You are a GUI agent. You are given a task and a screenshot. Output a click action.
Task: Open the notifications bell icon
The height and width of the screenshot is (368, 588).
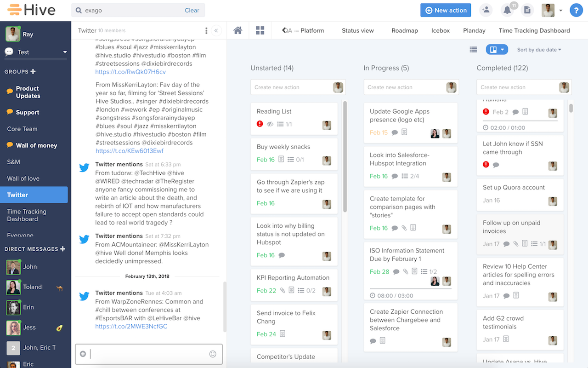pyautogui.click(x=507, y=10)
